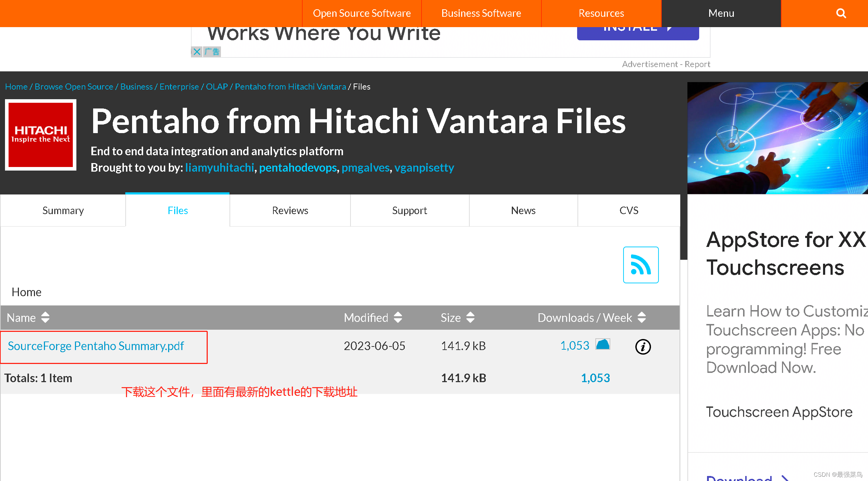Visit pentahodevops profile link
868x481 pixels.
point(298,168)
